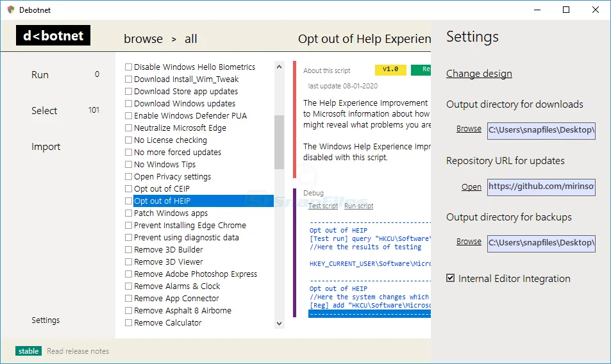Open the Select menu item
611x364 pixels.
(44, 111)
